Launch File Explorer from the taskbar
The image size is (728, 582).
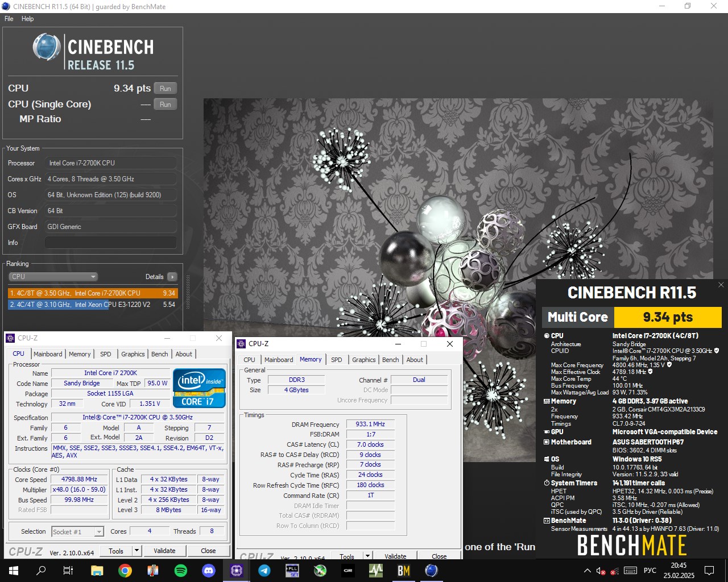pos(97,571)
